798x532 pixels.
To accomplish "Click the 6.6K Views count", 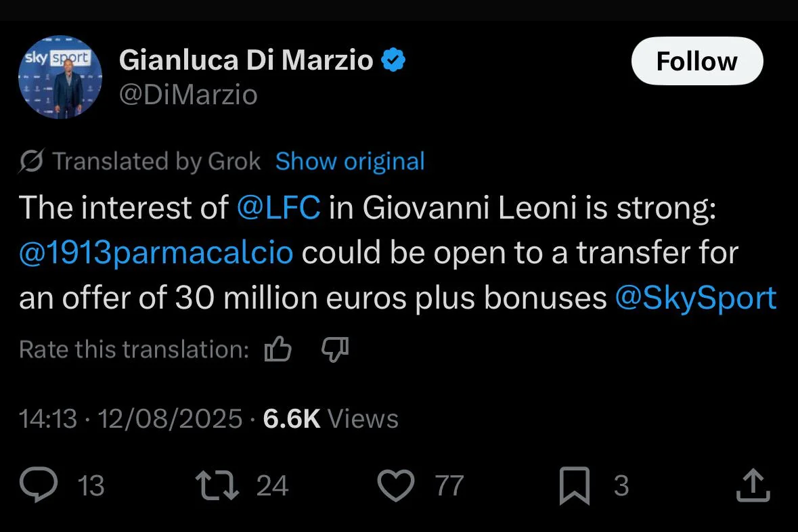I will click(331, 419).
